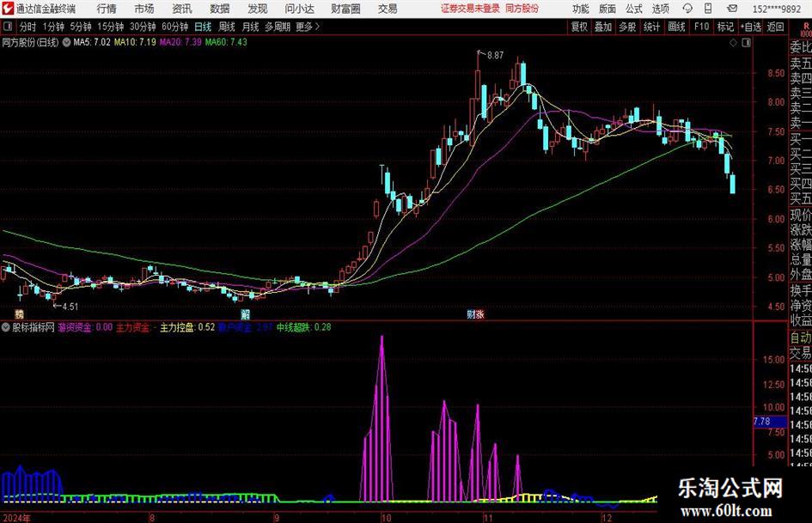This screenshot has height=523, width=812.
Task: Select the 日线 daily chart tab
Action: pos(203,27)
